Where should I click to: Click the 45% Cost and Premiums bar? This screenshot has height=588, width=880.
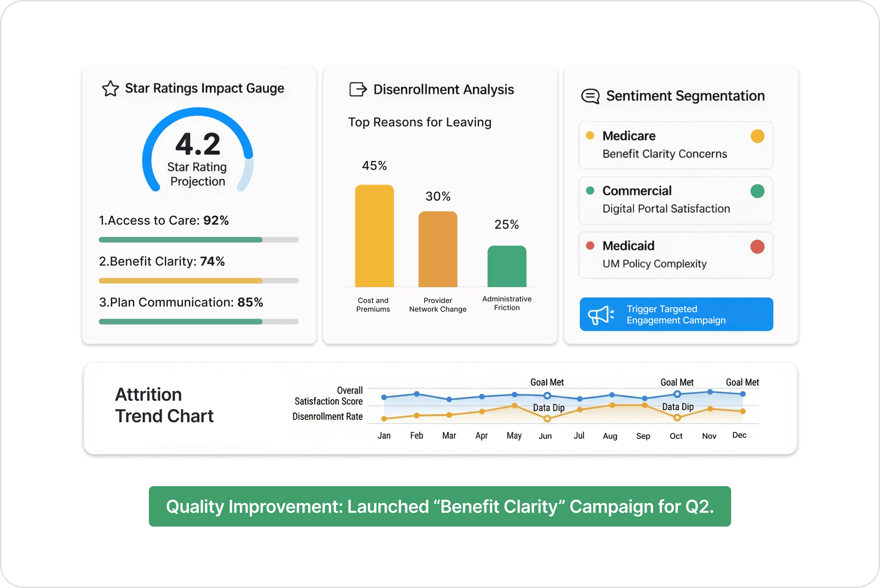(x=374, y=236)
